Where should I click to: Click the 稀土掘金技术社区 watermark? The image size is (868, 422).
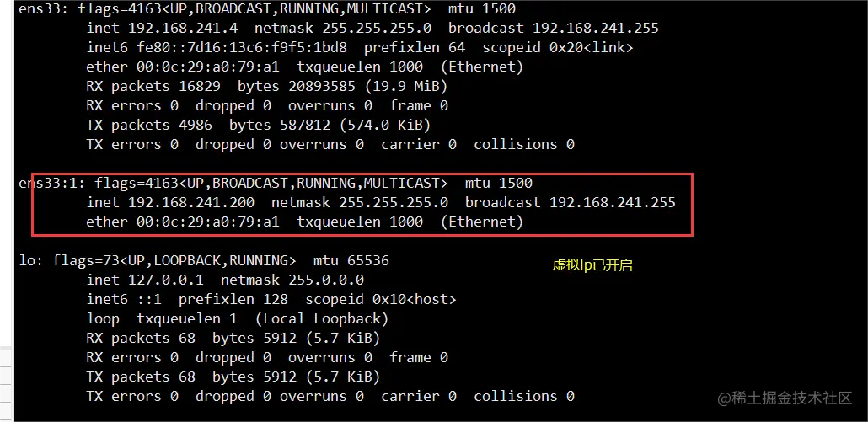[x=785, y=398]
